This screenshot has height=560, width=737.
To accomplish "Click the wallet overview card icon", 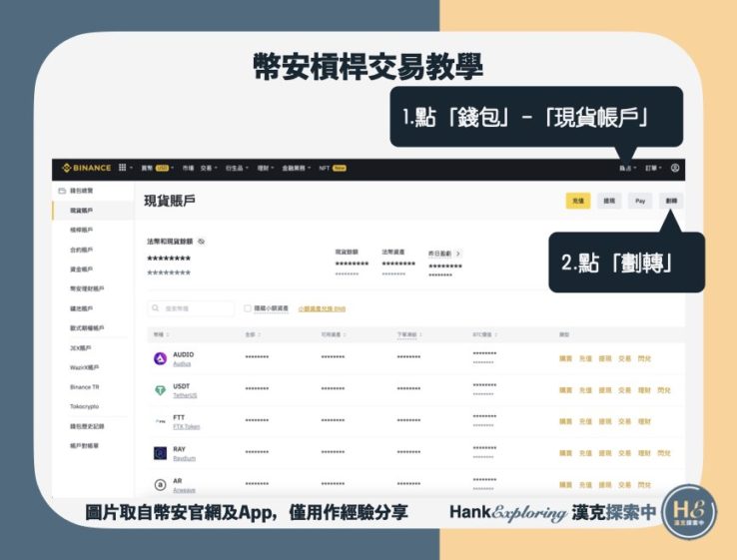I will click(62, 191).
